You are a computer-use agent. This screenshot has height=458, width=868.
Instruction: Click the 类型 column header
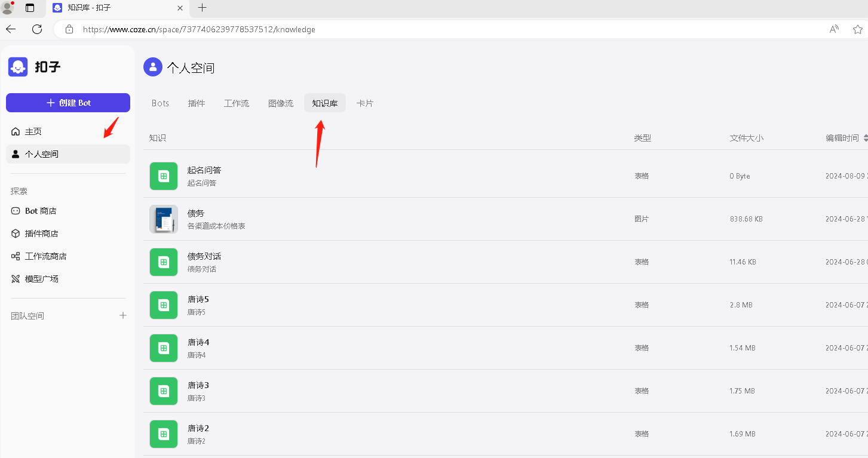pyautogui.click(x=643, y=138)
